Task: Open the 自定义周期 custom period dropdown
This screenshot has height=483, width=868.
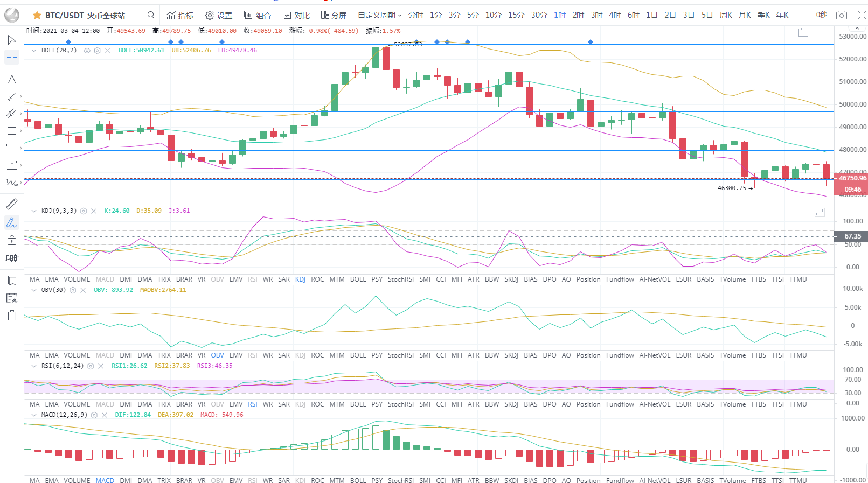Action: (x=379, y=15)
